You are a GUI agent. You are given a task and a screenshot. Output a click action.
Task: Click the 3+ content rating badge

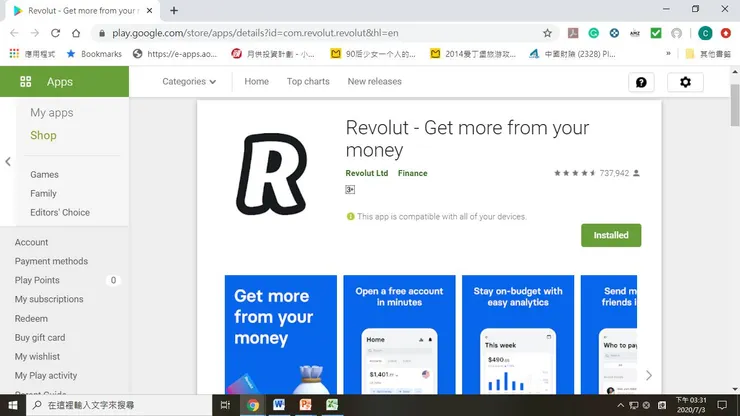point(350,189)
